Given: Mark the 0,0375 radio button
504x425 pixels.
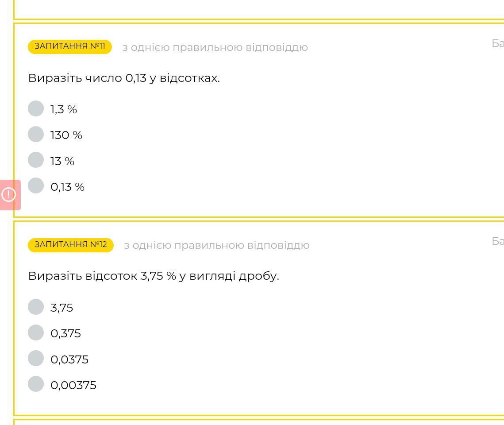Looking at the screenshot, I should [36, 358].
